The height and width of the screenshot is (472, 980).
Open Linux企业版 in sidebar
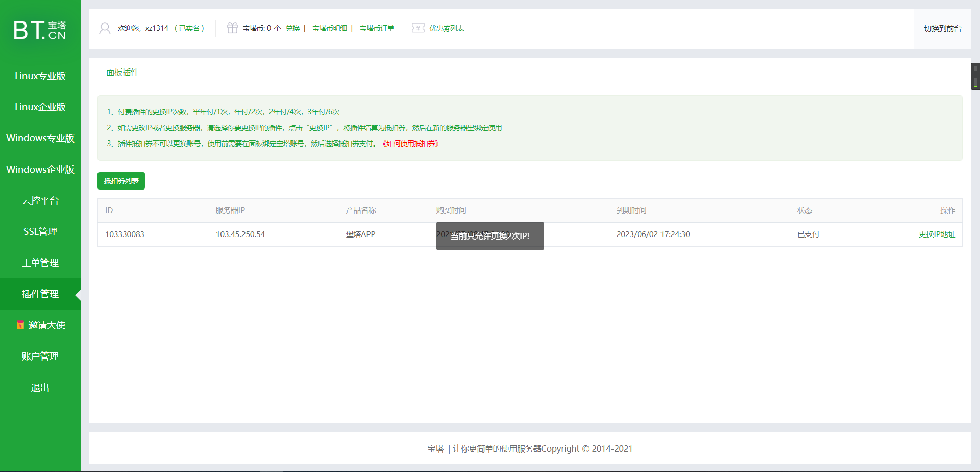[40, 107]
